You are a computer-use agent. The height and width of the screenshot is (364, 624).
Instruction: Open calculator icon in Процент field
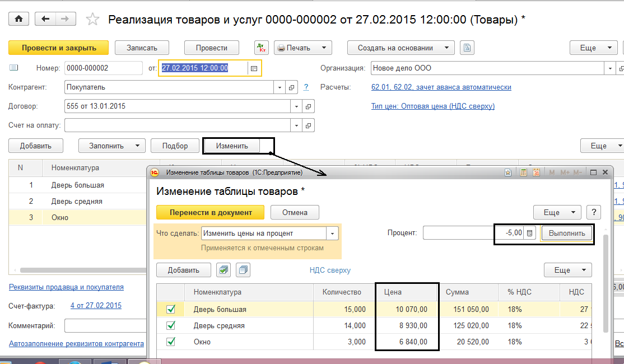pyautogui.click(x=530, y=233)
